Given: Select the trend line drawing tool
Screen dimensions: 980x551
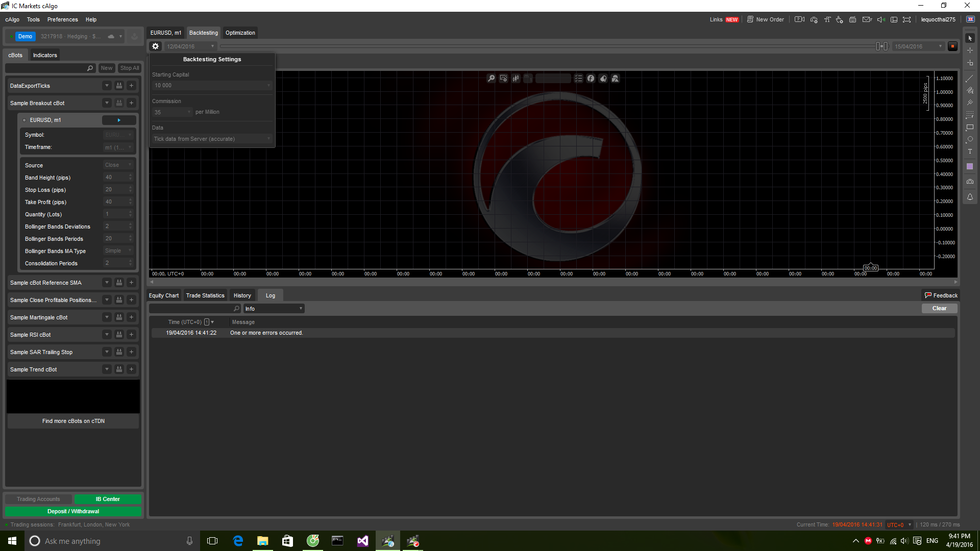Looking at the screenshot, I should (970, 79).
